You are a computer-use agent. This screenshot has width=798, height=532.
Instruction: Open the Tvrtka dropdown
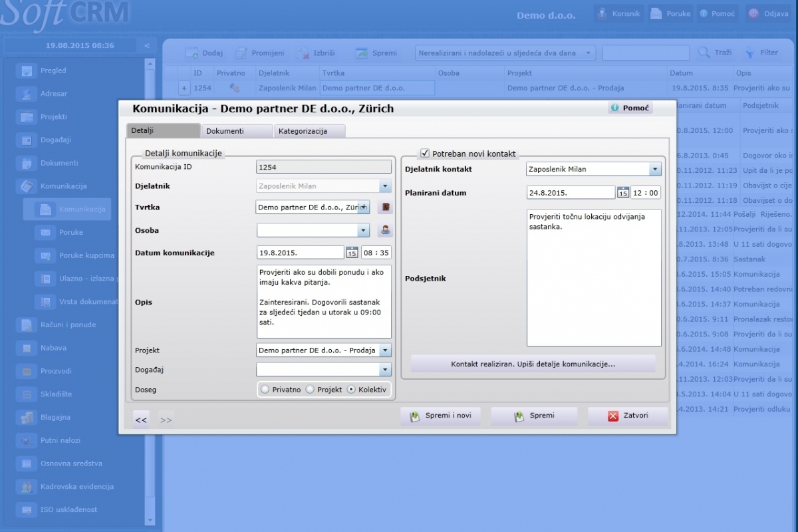pos(363,207)
